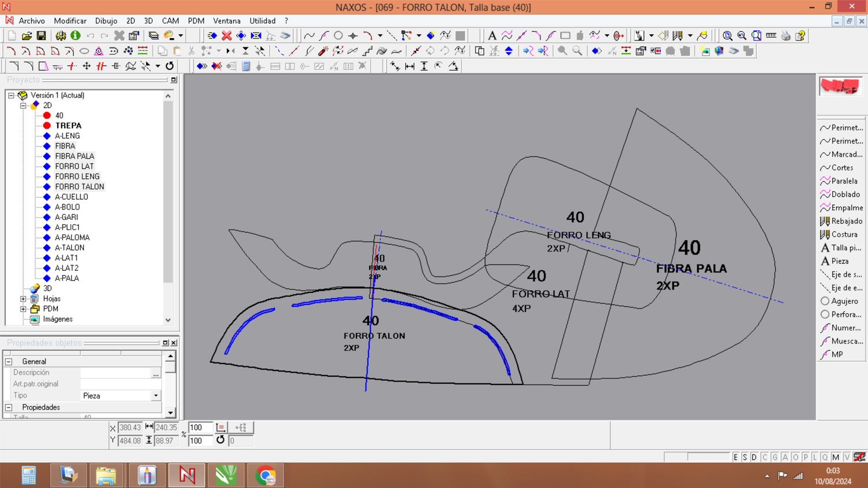Toggle the Q status bar indicator
Viewport: 868px width, 488px height.
point(825,457)
